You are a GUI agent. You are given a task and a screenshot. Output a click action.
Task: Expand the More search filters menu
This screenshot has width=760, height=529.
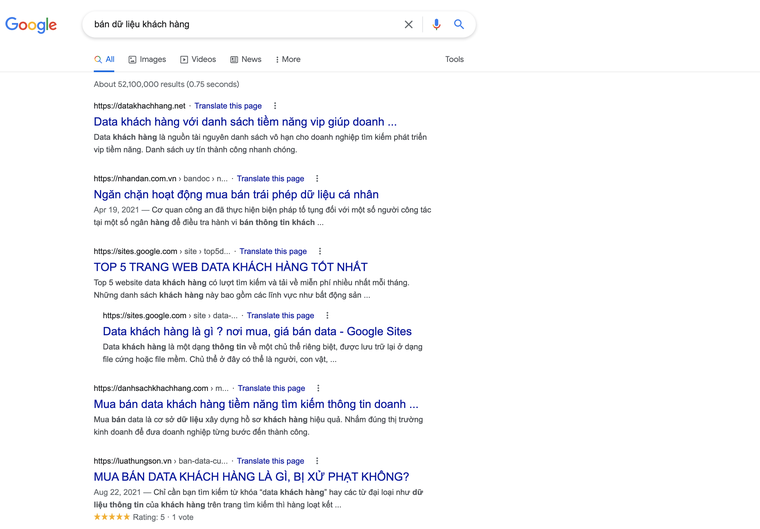pos(287,59)
